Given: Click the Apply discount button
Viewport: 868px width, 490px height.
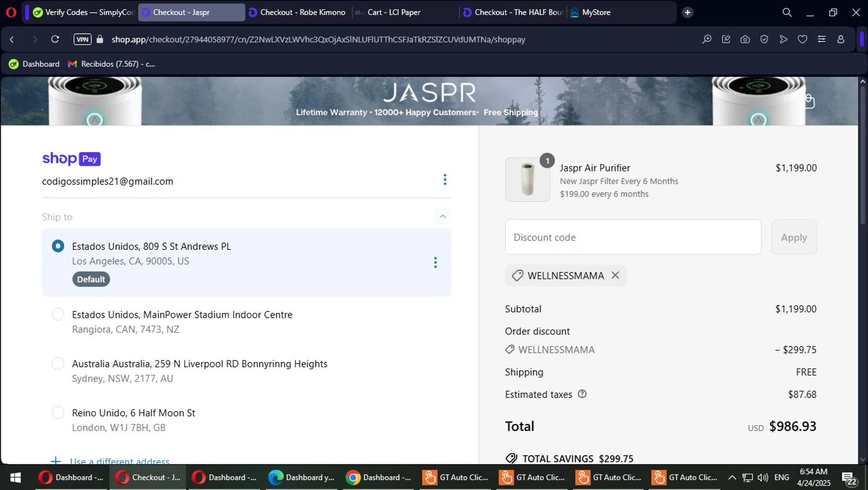Looking at the screenshot, I should (794, 237).
